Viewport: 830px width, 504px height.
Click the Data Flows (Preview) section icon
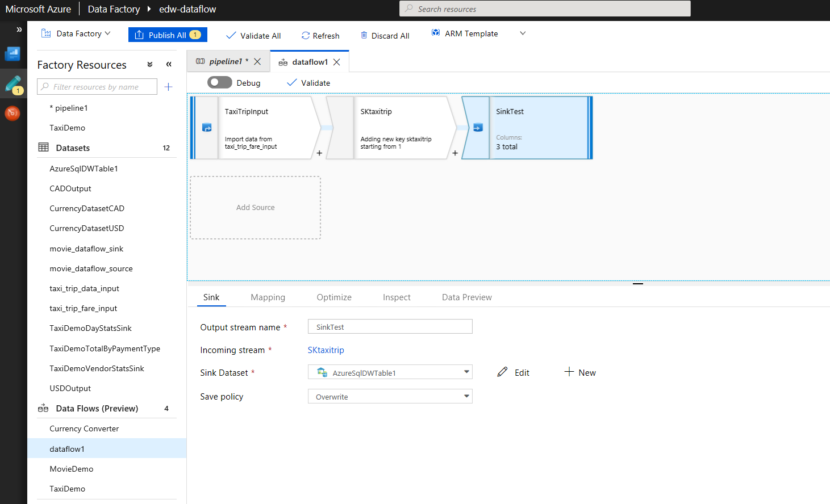(x=43, y=408)
